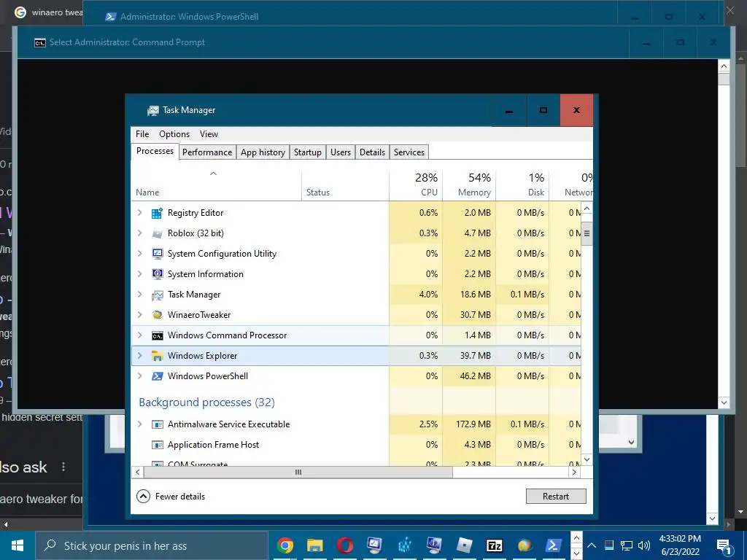Open the Options menu
747x560 pixels.
pyautogui.click(x=174, y=134)
